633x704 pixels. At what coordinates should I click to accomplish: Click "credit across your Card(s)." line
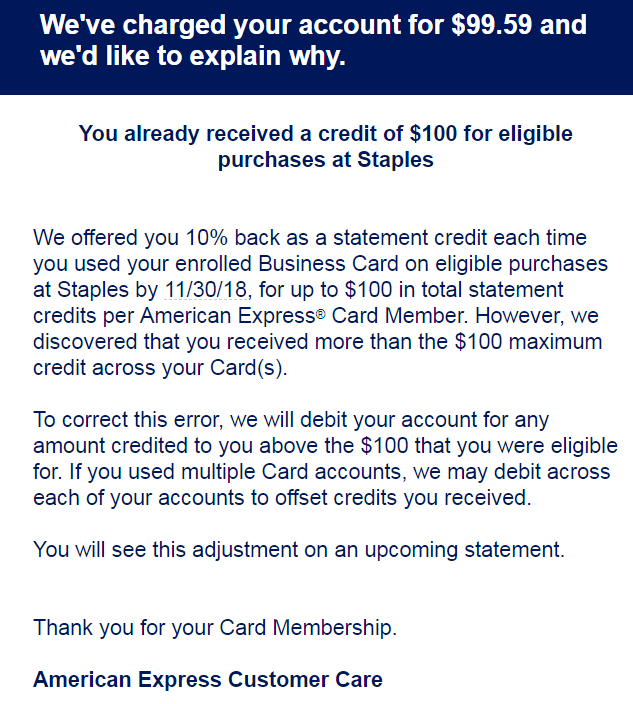click(x=160, y=368)
